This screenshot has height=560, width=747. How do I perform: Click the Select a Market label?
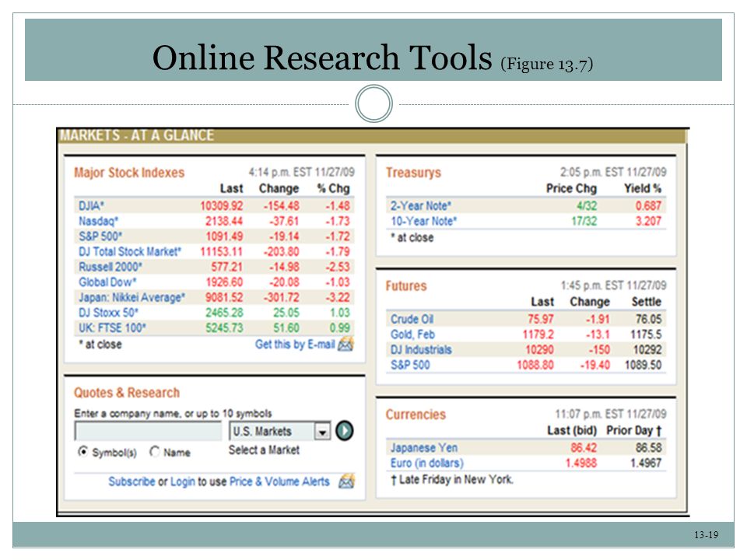pyautogui.click(x=264, y=450)
